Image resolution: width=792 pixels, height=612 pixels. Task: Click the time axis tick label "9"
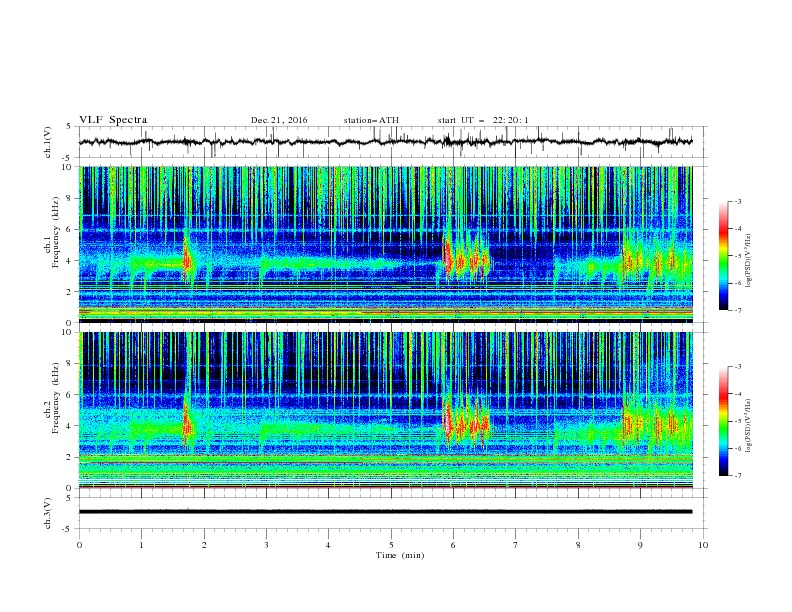coord(640,545)
